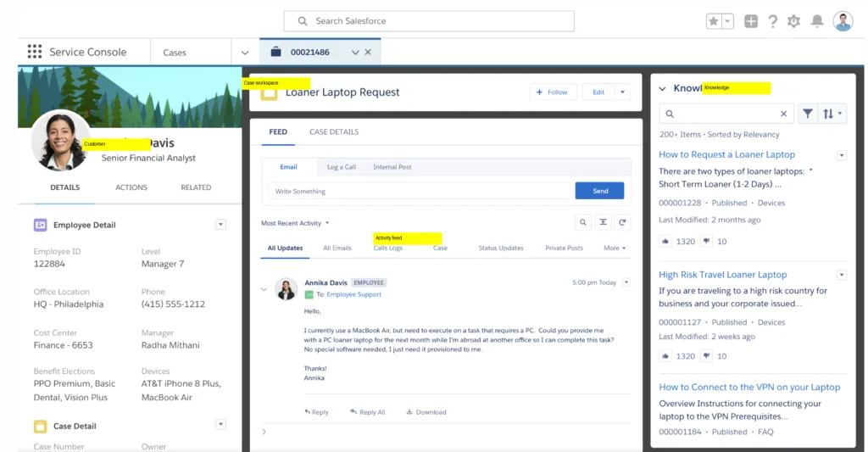Click the Edit button on the case
This screenshot has width=868, height=452.
tap(598, 92)
